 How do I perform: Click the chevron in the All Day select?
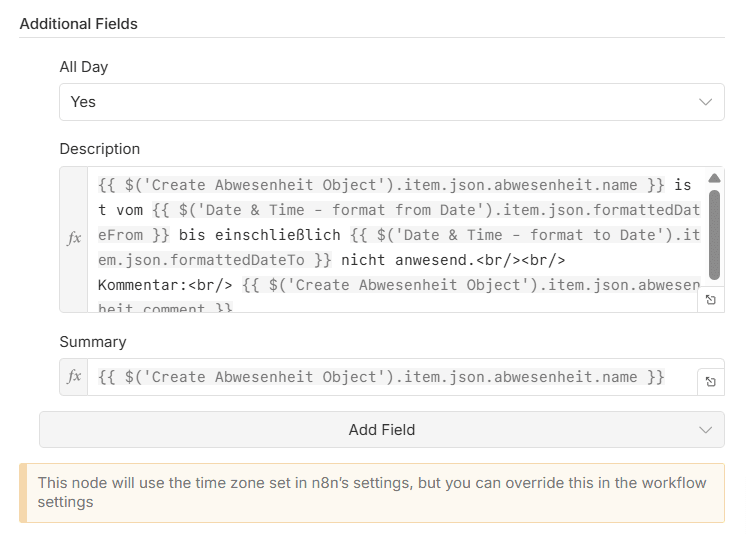pos(707,101)
